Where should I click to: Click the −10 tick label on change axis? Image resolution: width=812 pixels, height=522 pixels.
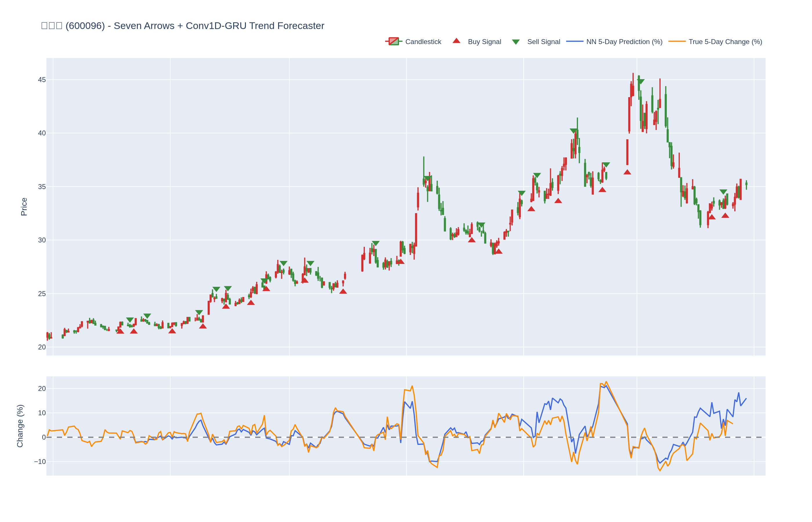click(40, 462)
